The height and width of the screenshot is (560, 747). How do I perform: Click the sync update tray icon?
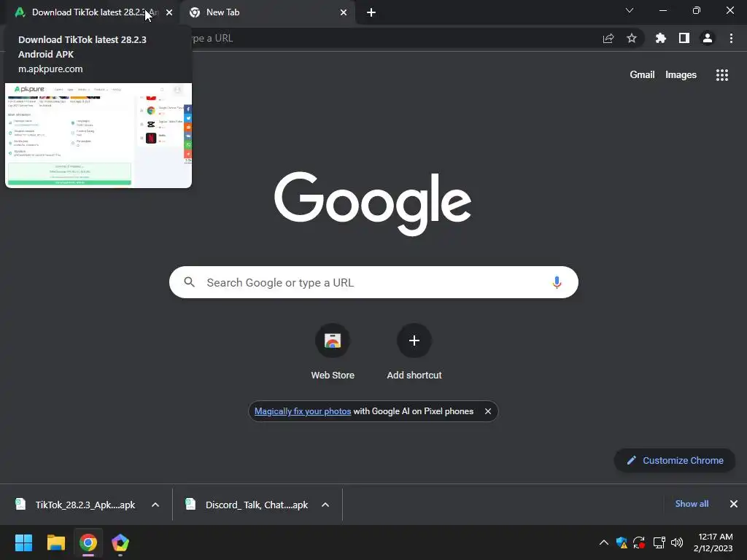pos(639,542)
